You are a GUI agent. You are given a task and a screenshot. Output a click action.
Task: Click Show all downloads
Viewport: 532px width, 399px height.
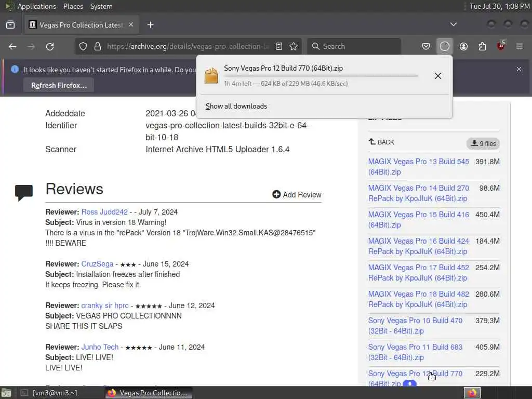point(236,106)
